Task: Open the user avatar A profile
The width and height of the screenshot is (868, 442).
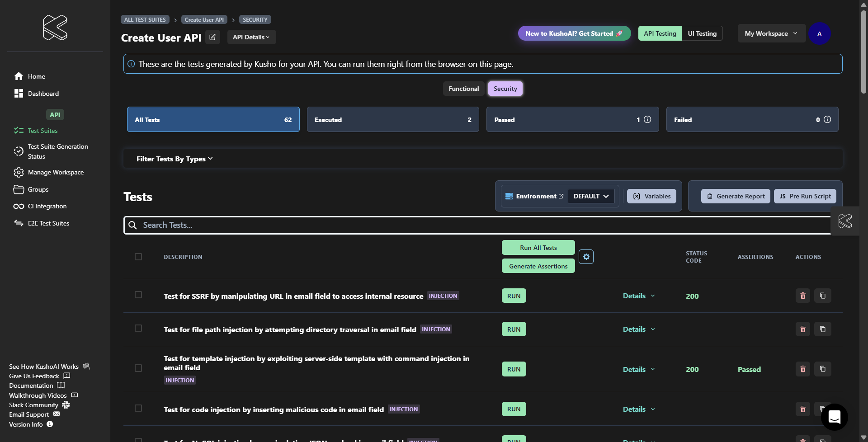Action: (x=819, y=33)
